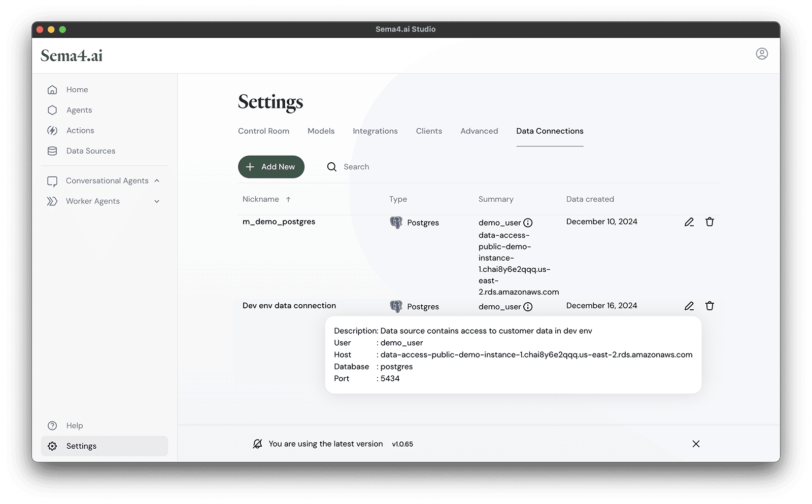The width and height of the screenshot is (812, 504).
Task: Click the Help question mark icon
Action: pyautogui.click(x=52, y=425)
